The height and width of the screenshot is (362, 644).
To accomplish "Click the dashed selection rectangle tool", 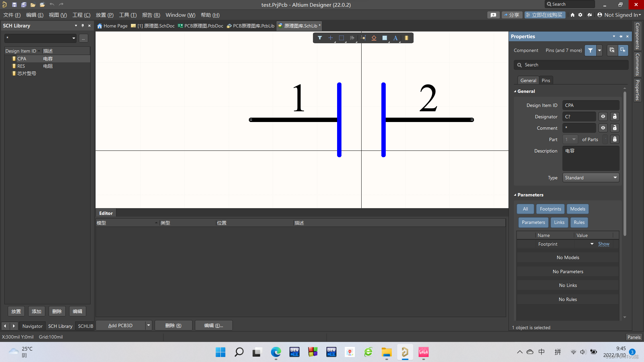I will point(341,38).
